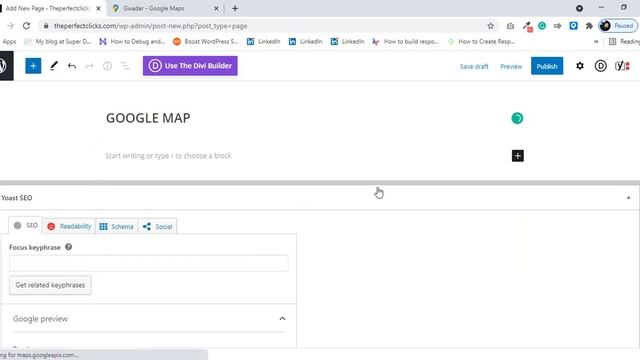Switch to the Gwadar - Google Maps browser tab
The image size is (640, 360).
165,8
